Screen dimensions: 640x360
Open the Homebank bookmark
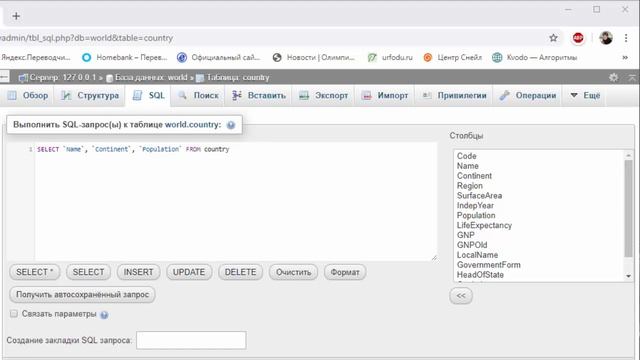[124, 58]
